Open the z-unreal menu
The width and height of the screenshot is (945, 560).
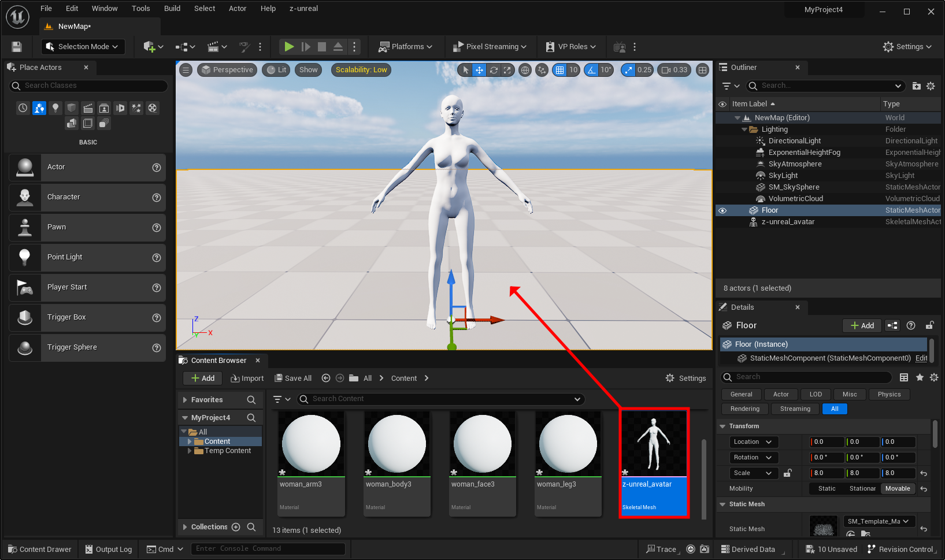[303, 9]
